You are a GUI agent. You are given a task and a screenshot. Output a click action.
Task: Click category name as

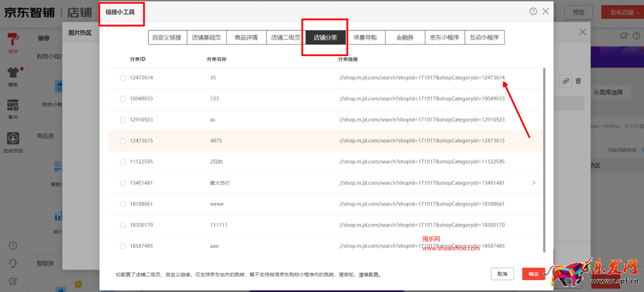(213, 120)
